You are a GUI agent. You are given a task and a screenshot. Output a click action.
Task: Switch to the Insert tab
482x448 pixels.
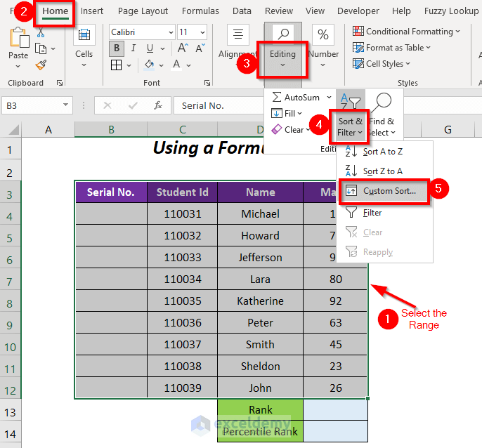(91, 11)
